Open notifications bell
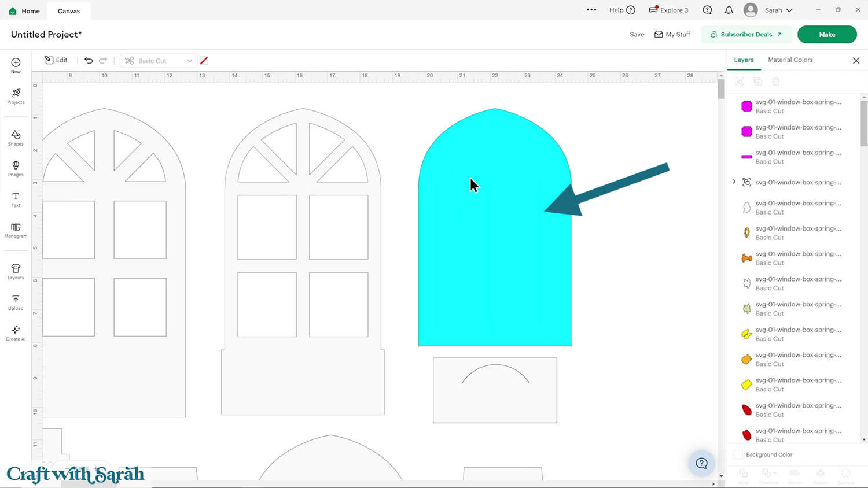Image resolution: width=868 pixels, height=488 pixels. click(729, 10)
